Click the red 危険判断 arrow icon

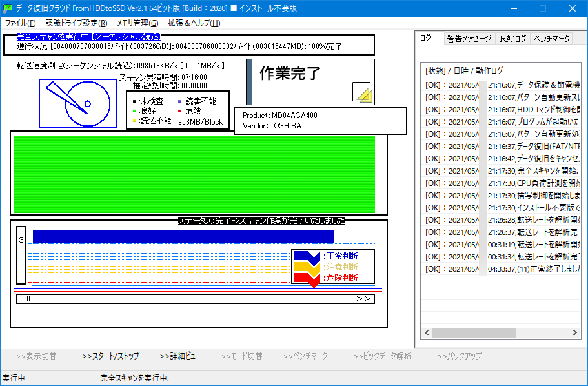pos(307,279)
